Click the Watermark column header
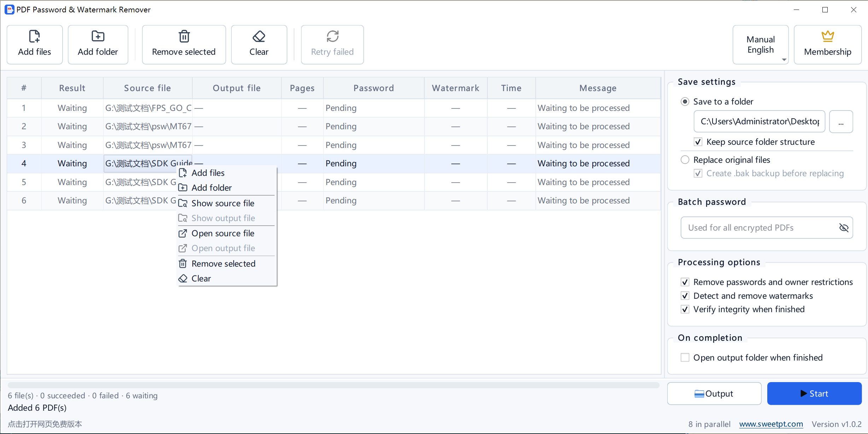 (x=456, y=88)
